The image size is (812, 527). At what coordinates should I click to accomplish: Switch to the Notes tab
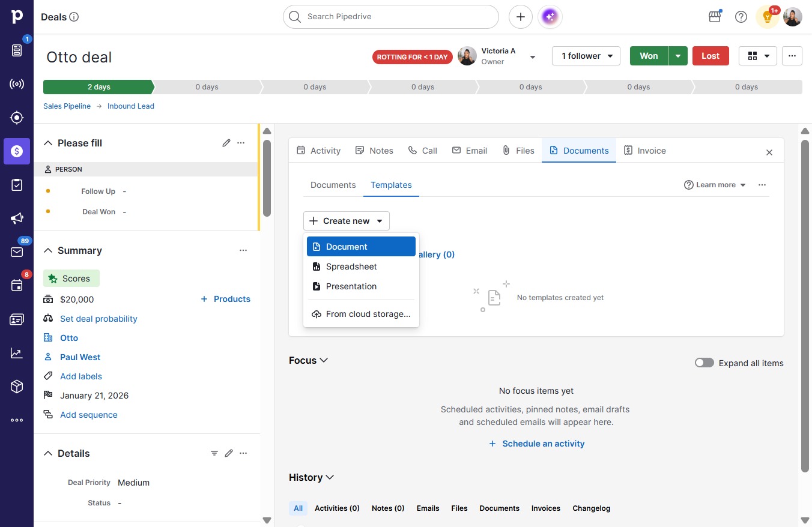coord(374,151)
